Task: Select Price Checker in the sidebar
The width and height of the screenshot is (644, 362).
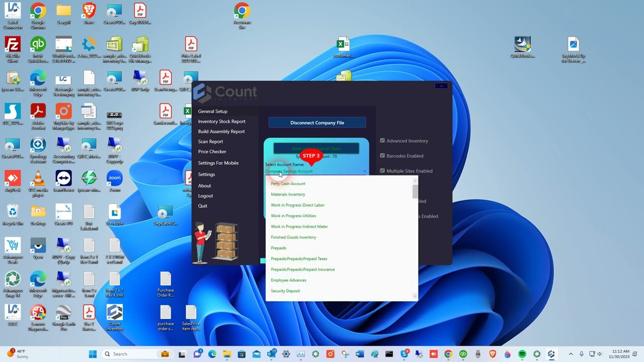Action: click(x=212, y=151)
